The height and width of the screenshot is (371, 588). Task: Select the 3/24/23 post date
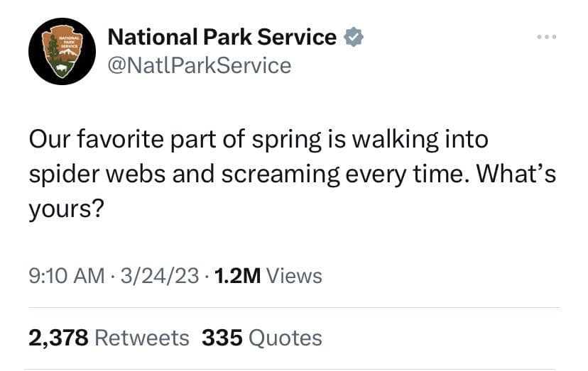160,275
